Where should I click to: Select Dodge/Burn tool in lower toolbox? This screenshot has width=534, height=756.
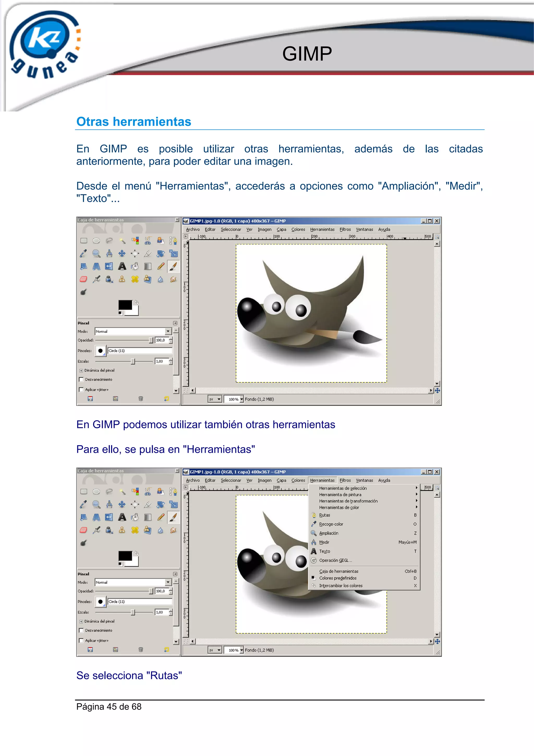coord(84,543)
